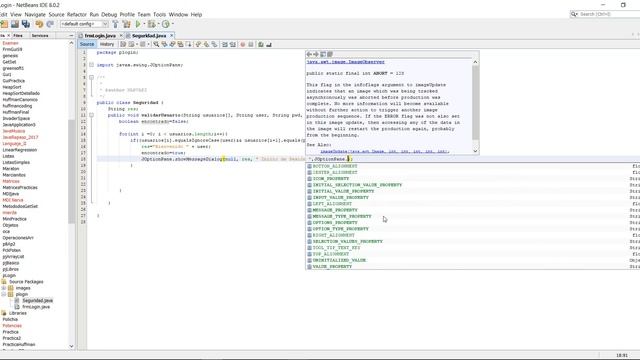640x360 pixels.
Task: Select frmLogin.java in project tree
Action: [36, 307]
